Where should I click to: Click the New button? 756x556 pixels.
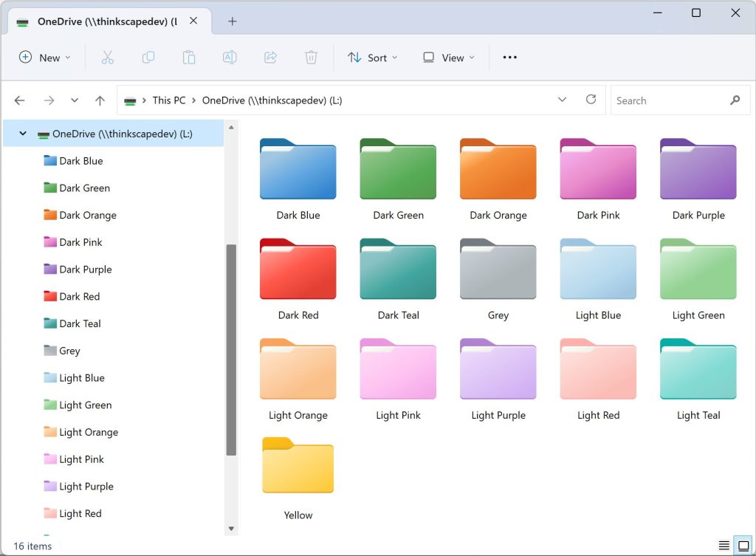[45, 58]
